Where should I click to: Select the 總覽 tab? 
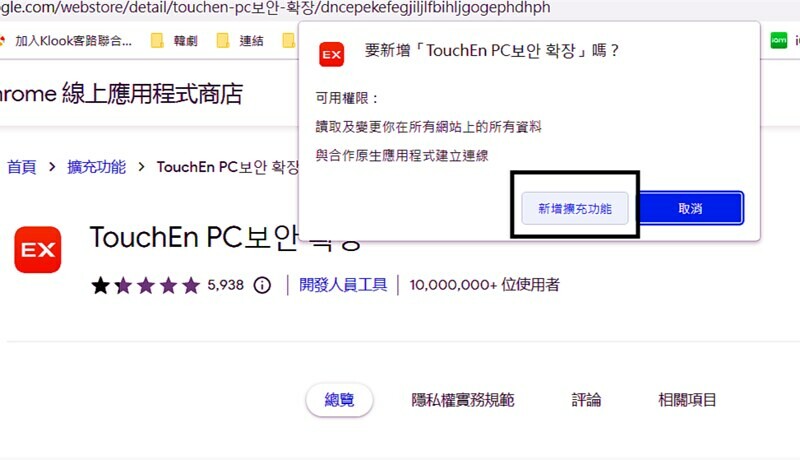(339, 400)
